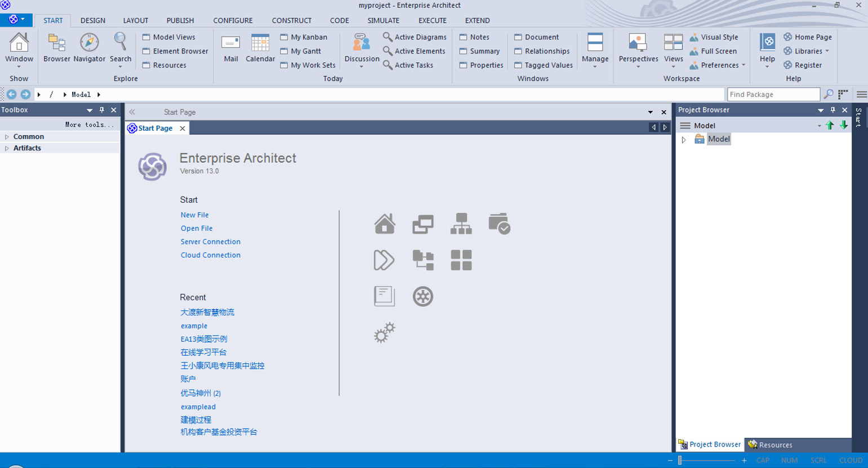Open the Project Browser panel dropdown arrow
Image resolution: width=868 pixels, height=468 pixels.
click(821, 110)
